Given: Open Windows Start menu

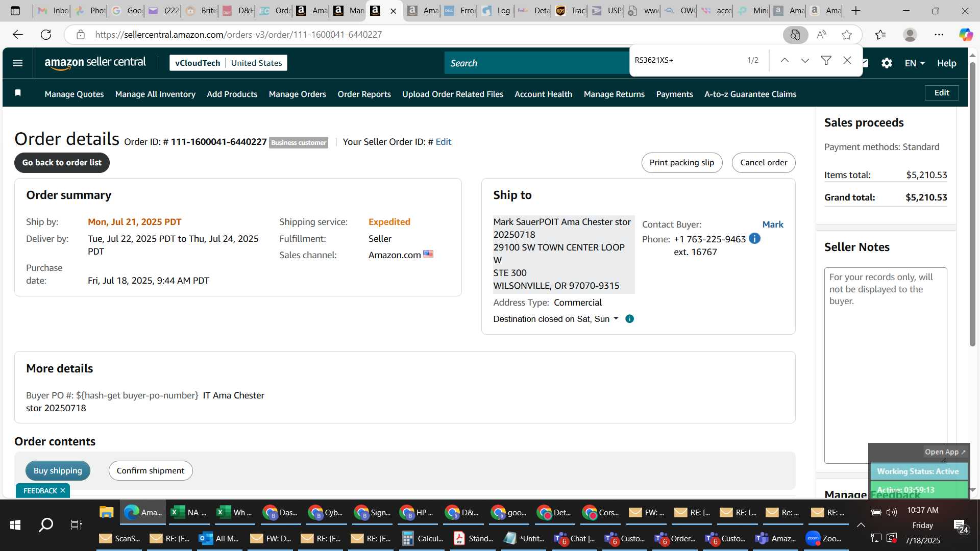Looking at the screenshot, I should (x=15, y=524).
